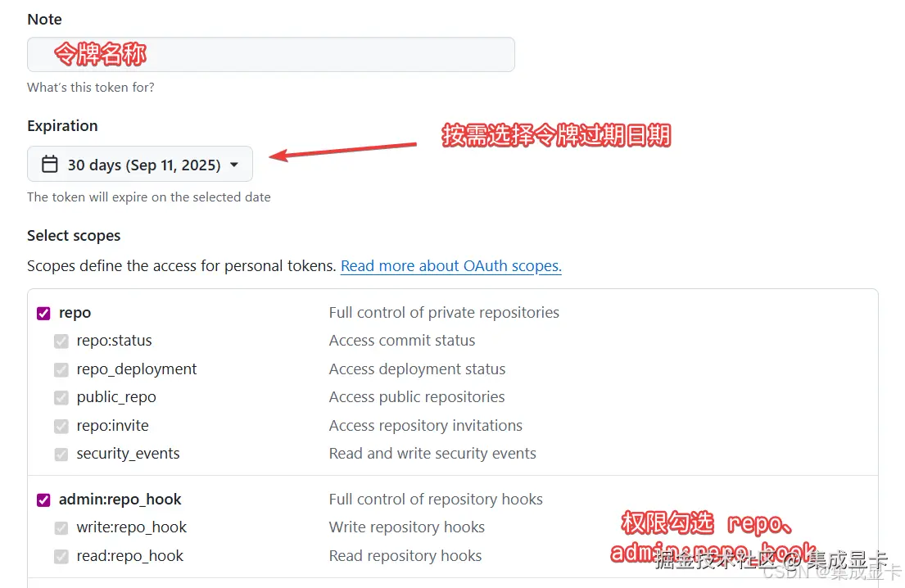905x588 pixels.
Task: Toggle the public_repo checkbox
Action: tap(61, 397)
